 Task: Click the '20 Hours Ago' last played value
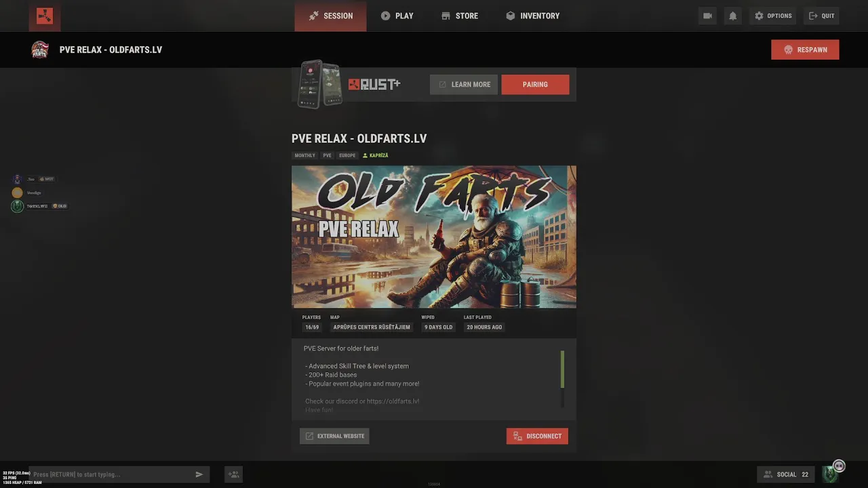(484, 327)
